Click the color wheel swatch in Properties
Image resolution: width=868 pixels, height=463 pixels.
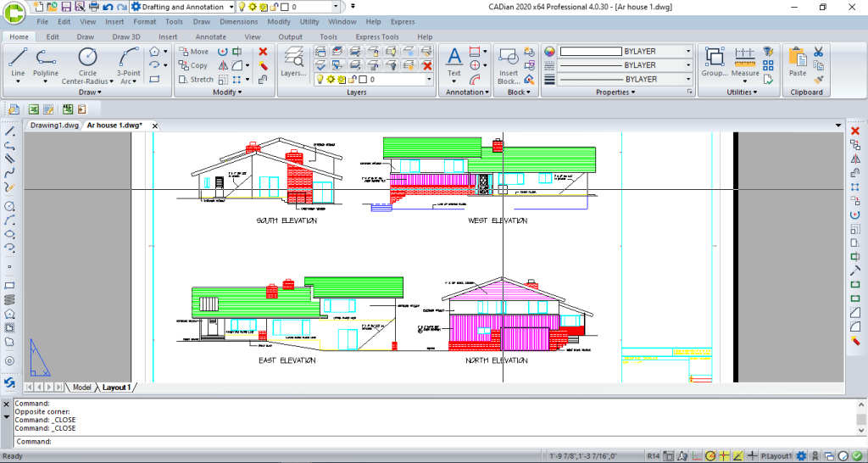pyautogui.click(x=549, y=52)
